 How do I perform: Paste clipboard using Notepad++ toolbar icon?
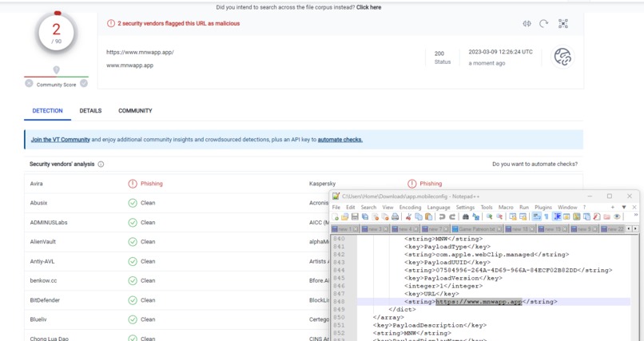[x=428, y=216]
